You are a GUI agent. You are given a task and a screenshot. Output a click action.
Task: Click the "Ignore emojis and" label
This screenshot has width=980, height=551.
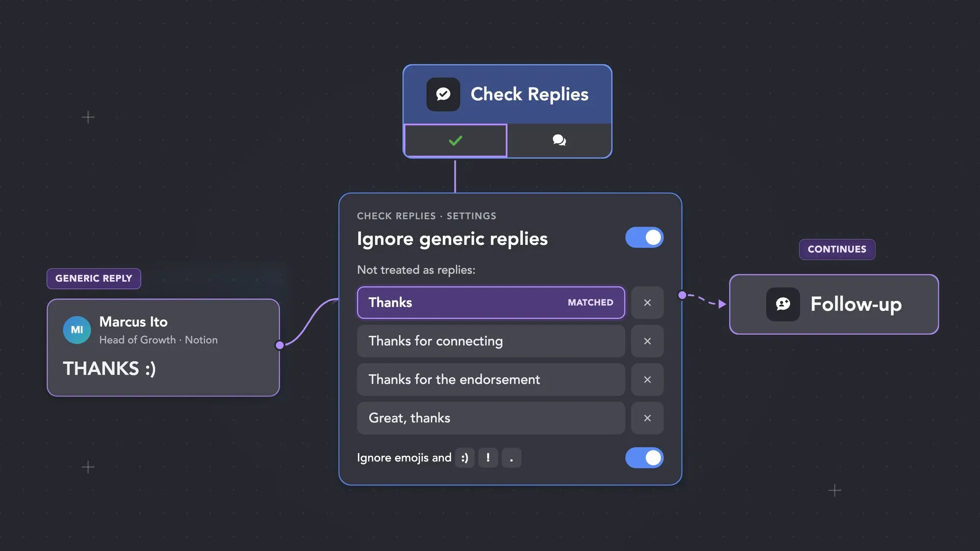(404, 458)
